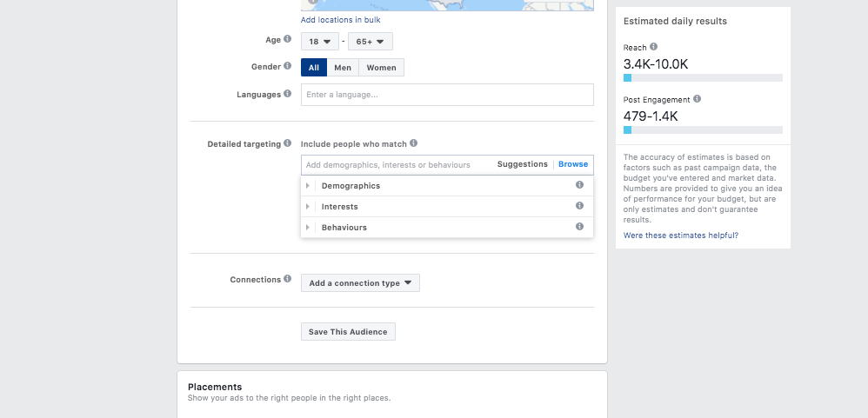Click info icon beside Include people who match
868x418 pixels.
point(413,143)
